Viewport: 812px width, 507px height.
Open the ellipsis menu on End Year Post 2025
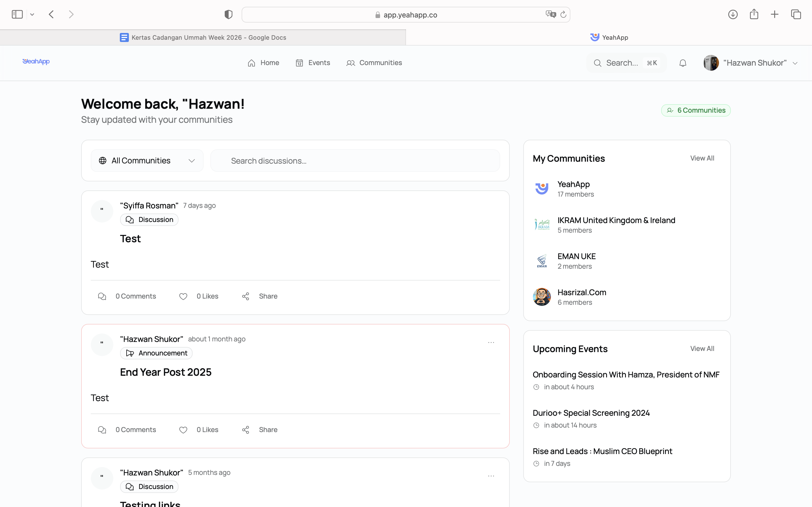[491, 342]
